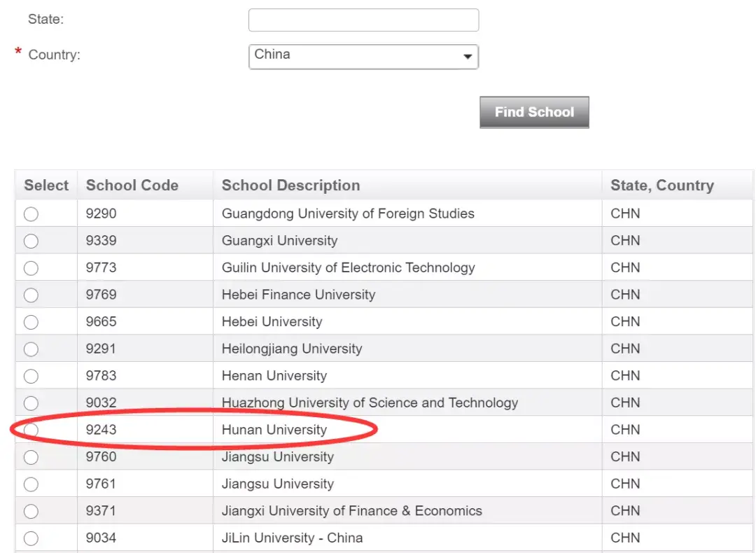The height and width of the screenshot is (553, 756).
Task: Click the Select column header
Action: [x=46, y=185]
